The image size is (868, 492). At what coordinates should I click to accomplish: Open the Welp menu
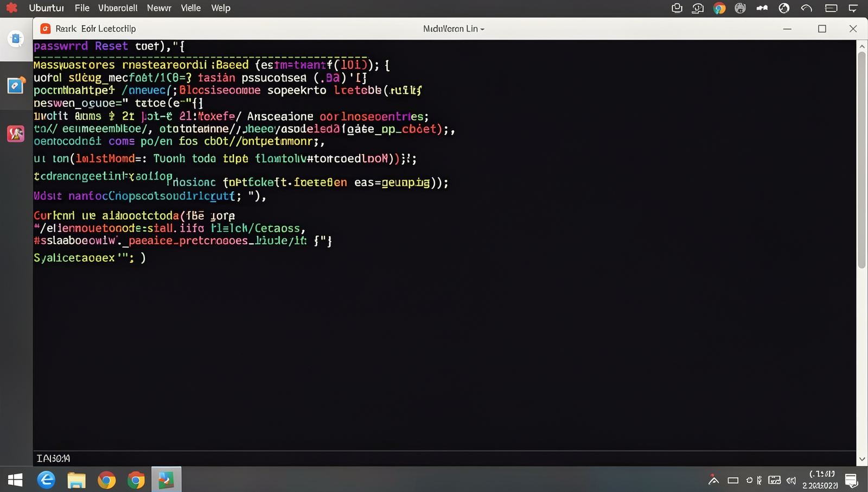click(x=220, y=8)
